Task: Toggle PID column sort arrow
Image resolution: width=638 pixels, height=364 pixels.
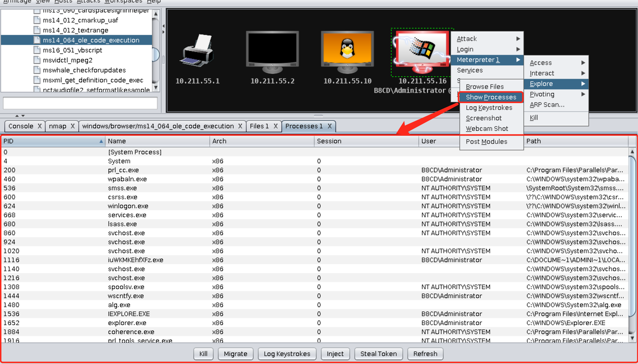Action: coord(101,141)
